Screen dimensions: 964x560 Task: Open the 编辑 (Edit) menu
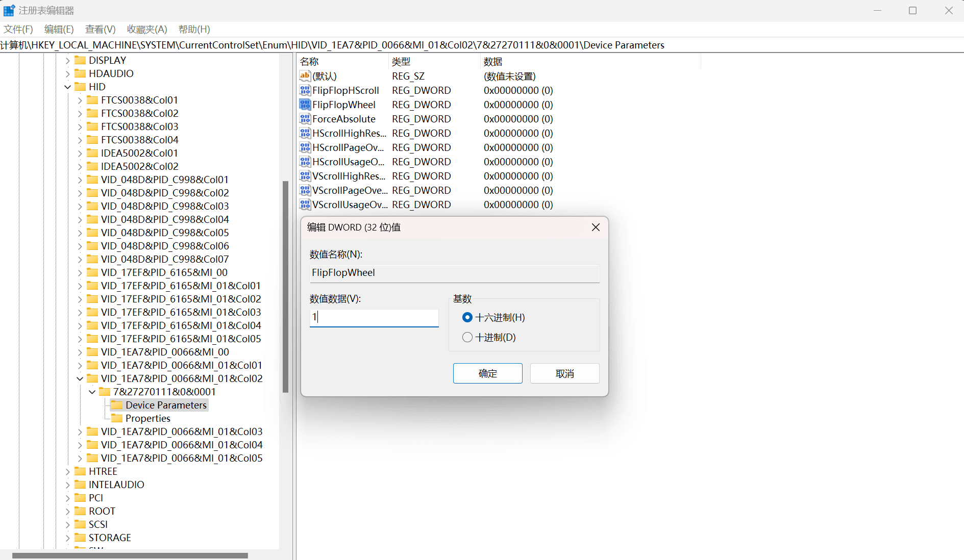click(59, 29)
